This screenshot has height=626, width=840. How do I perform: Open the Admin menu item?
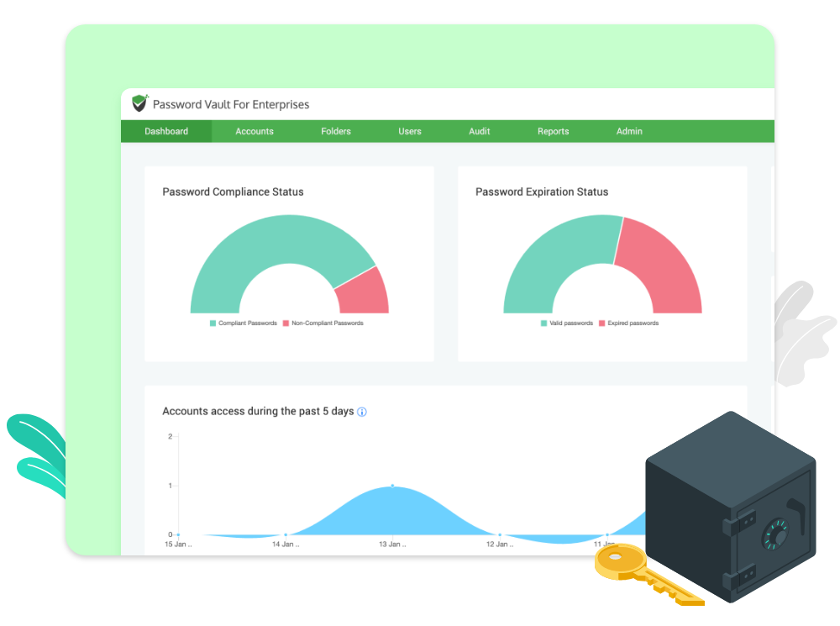point(628,131)
